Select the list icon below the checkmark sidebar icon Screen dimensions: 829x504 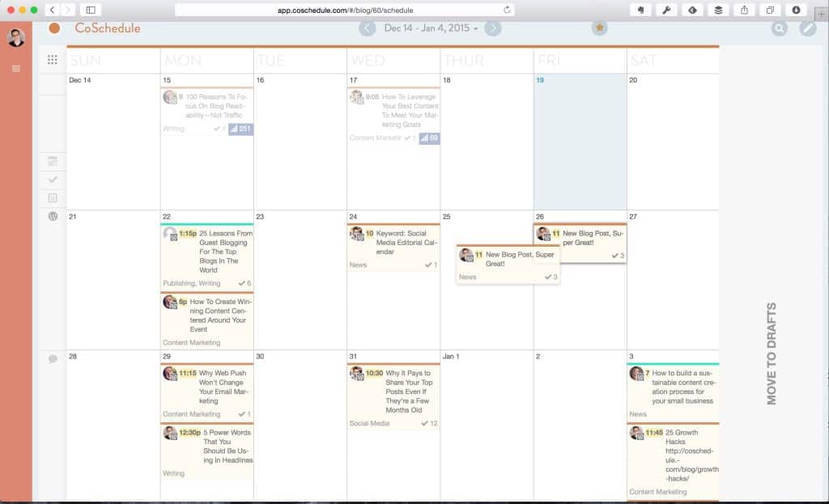(51, 199)
